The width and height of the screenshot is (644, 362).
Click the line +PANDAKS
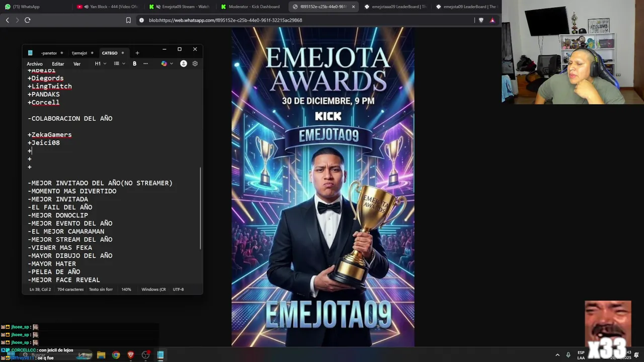point(43,95)
